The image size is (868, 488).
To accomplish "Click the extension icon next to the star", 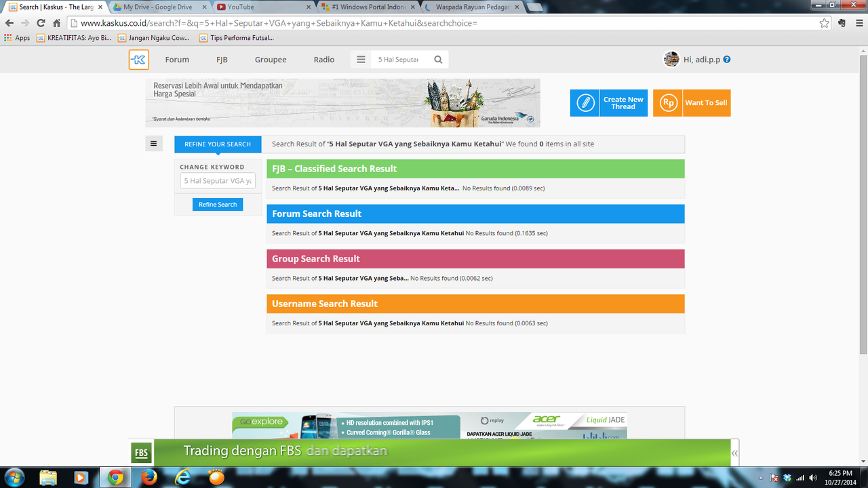I will (x=842, y=23).
